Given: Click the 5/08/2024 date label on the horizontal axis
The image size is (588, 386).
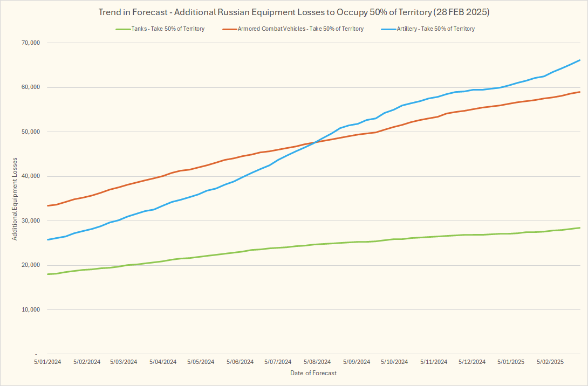Looking at the screenshot, I should (318, 362).
